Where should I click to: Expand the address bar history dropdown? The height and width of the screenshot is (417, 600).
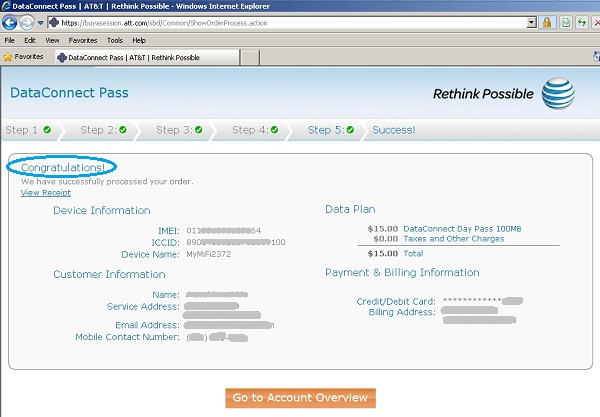pyautogui.click(x=531, y=23)
